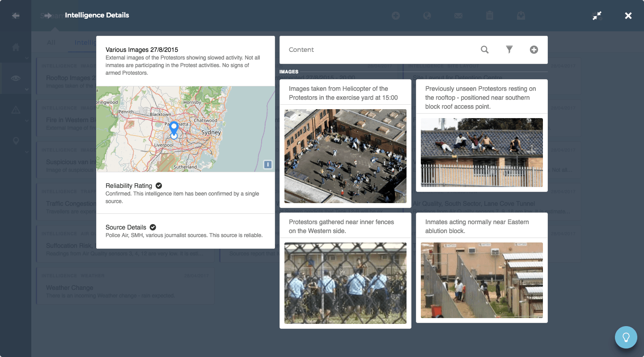Click the Reliability Rating check mark

pyautogui.click(x=159, y=186)
